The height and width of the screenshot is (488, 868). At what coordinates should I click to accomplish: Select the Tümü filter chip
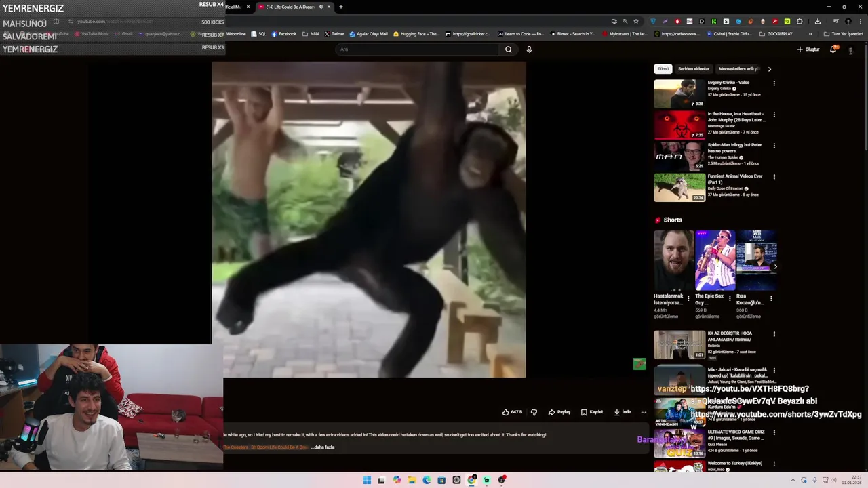(663, 69)
